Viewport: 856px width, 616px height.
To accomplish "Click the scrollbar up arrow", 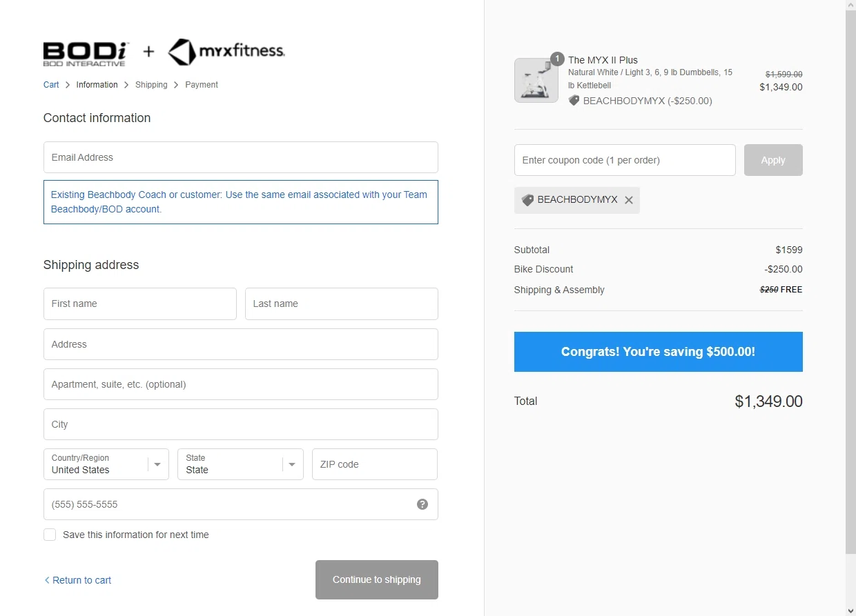I will click(x=850, y=6).
